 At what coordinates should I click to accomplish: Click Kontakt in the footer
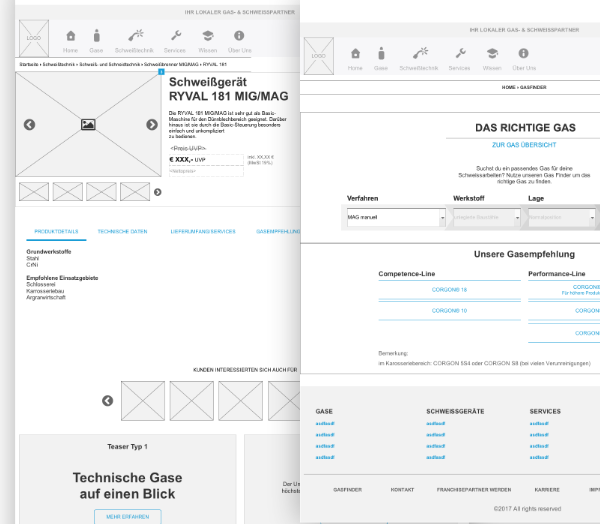click(x=403, y=489)
